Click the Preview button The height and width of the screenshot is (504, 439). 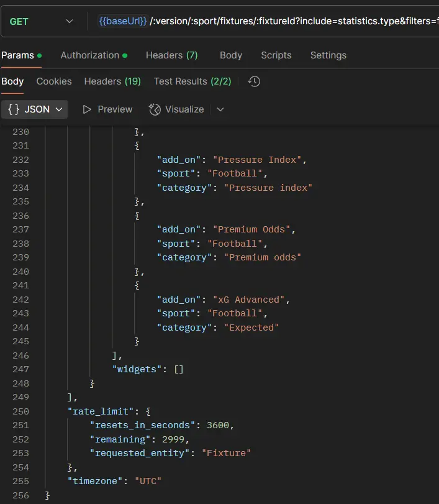107,109
